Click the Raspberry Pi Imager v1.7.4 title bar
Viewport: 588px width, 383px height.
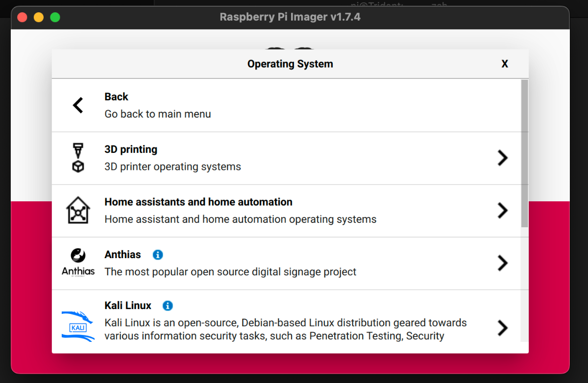(290, 17)
